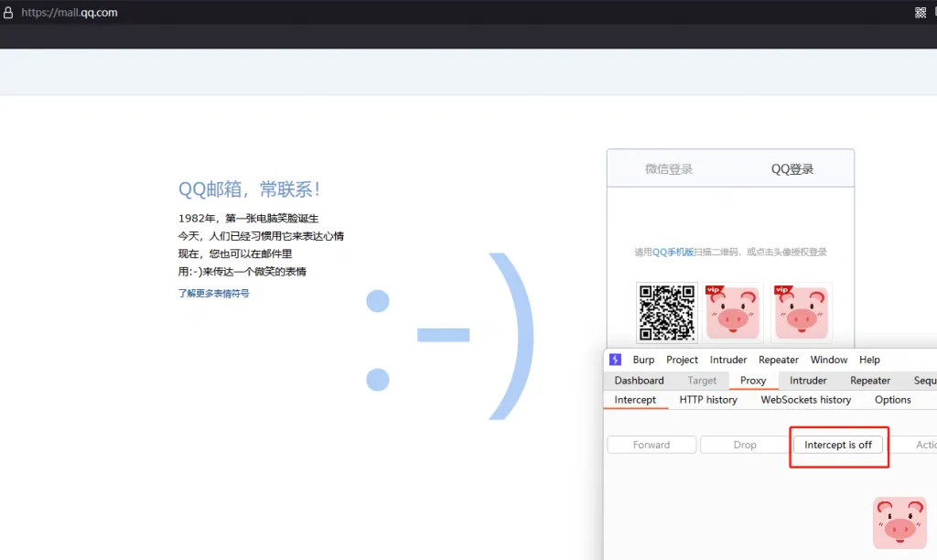The width and height of the screenshot is (937, 560).
Task: Switch to the Target tab
Action: [702, 381]
